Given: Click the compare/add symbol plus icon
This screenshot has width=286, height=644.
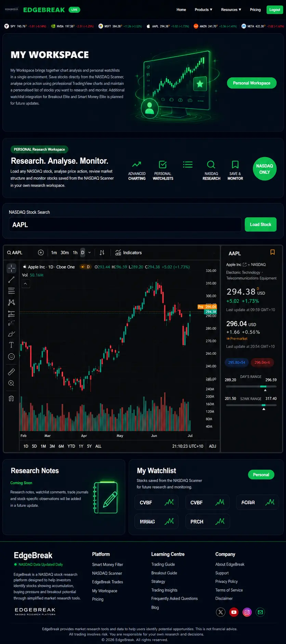Looking at the screenshot, I should click(x=41, y=253).
